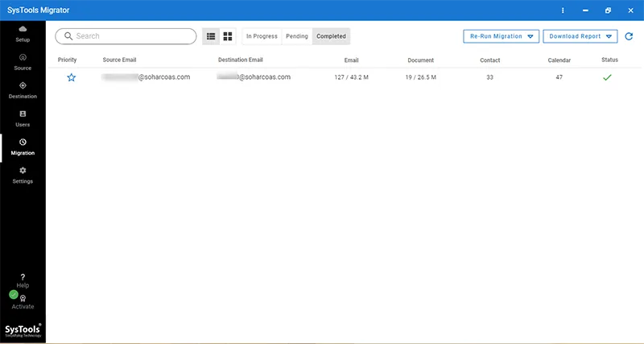Show the In Progress tab
Viewport: 644px width, 344px height.
[x=262, y=36]
